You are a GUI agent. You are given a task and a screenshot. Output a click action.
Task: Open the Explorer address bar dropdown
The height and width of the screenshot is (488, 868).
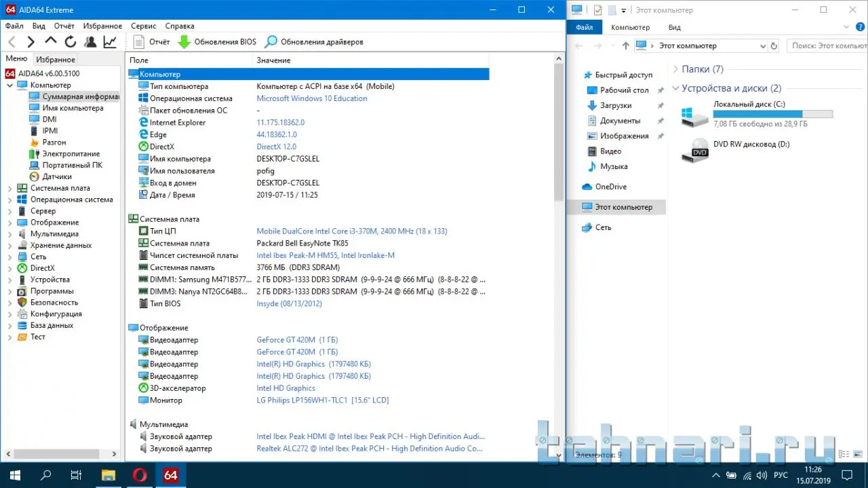point(762,46)
